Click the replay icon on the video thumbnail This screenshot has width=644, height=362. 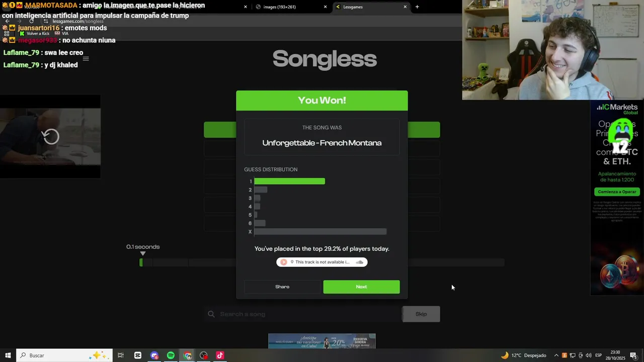click(51, 136)
